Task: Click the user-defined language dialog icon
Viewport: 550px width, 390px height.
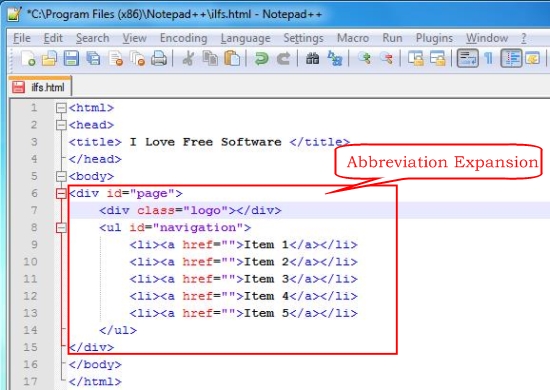Action: pyautogui.click(x=532, y=58)
